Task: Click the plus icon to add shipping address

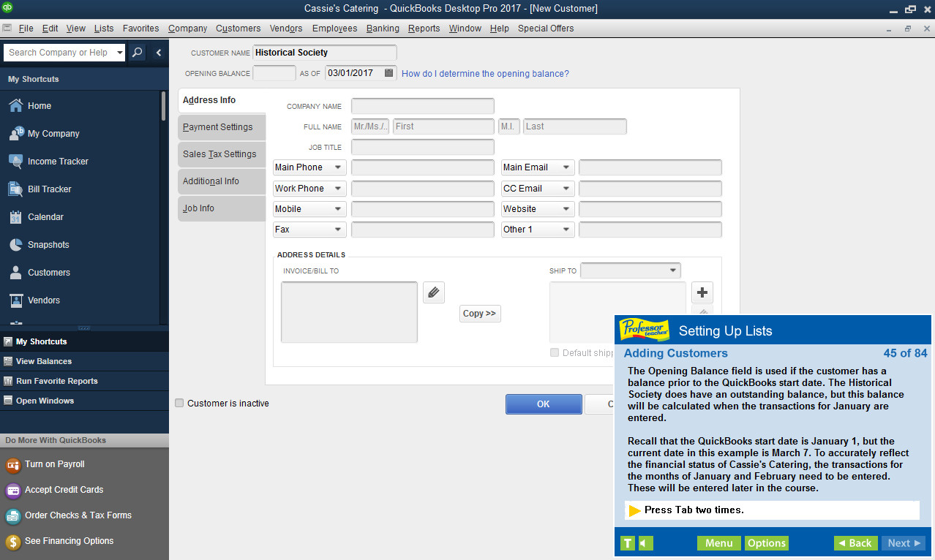Action: pos(702,292)
